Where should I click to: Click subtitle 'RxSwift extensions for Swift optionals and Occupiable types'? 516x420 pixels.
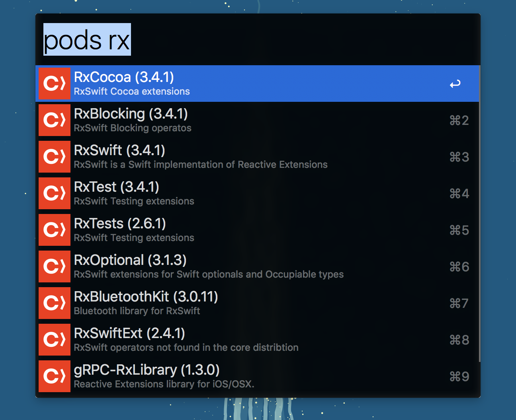point(209,274)
